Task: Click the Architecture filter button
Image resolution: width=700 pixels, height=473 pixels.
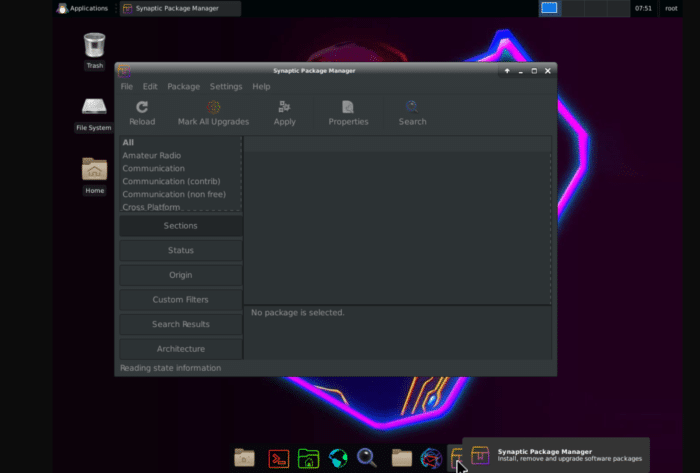Action: pos(180,349)
